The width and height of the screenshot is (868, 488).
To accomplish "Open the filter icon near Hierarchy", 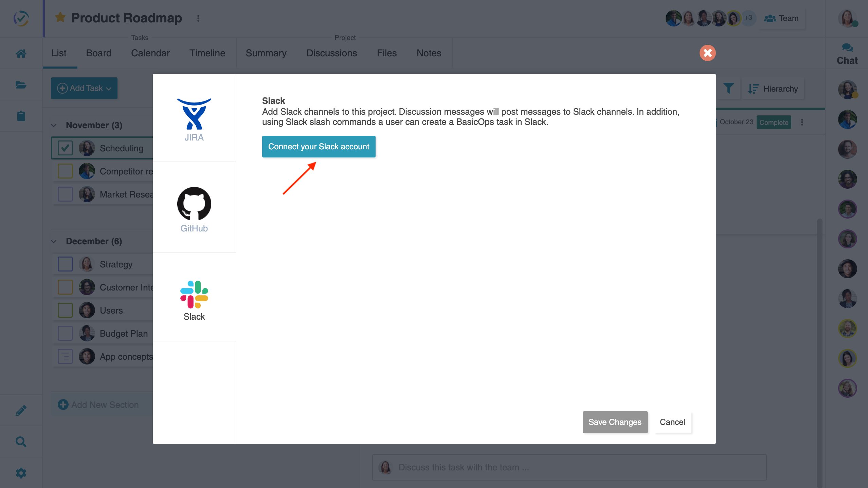I will tap(729, 89).
